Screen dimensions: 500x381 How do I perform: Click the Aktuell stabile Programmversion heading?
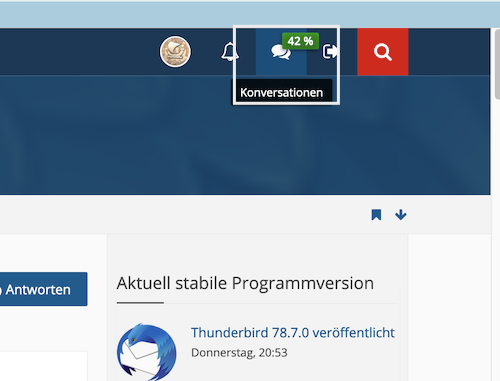pyautogui.click(x=245, y=283)
